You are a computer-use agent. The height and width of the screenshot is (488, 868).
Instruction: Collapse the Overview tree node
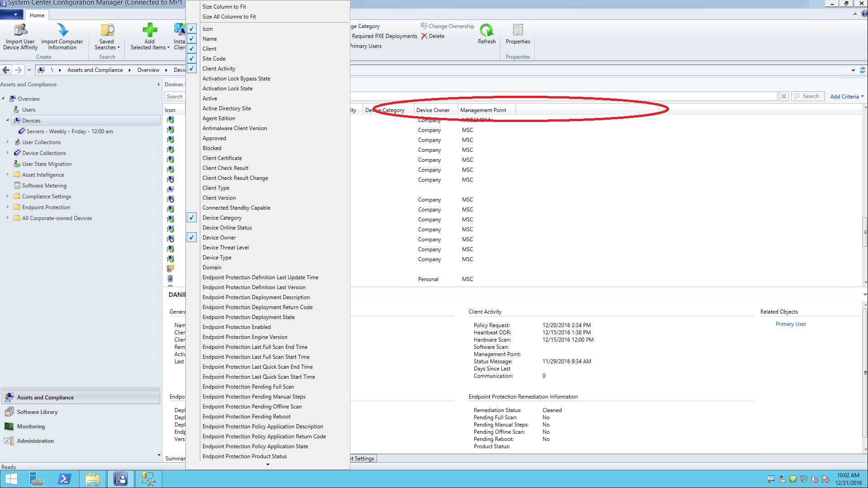click(x=3, y=99)
